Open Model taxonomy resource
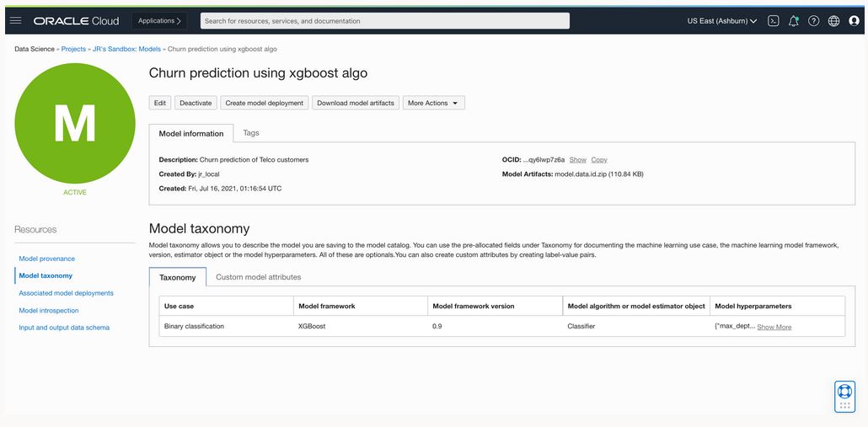 click(46, 275)
